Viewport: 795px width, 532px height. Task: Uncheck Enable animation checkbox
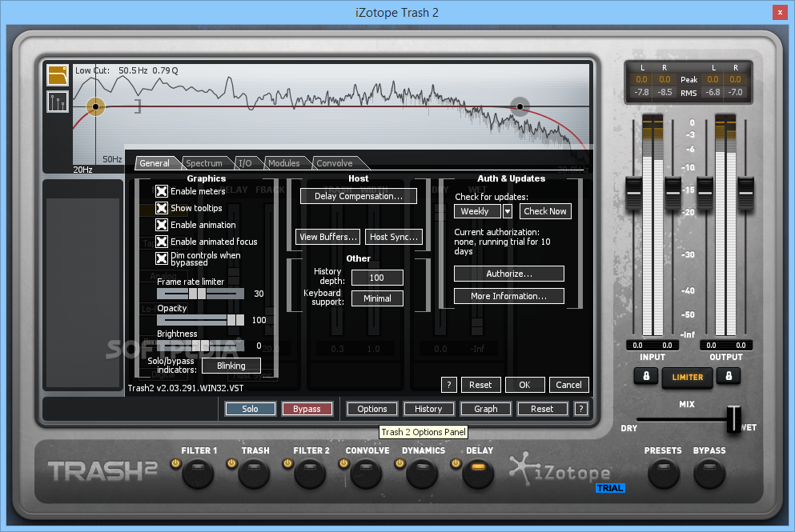click(x=162, y=225)
